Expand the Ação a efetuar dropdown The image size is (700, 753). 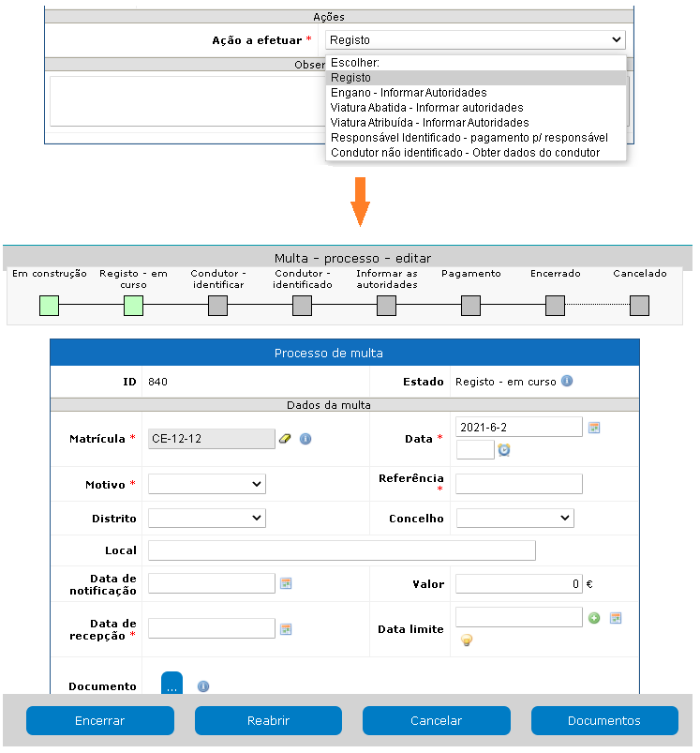tap(474, 40)
